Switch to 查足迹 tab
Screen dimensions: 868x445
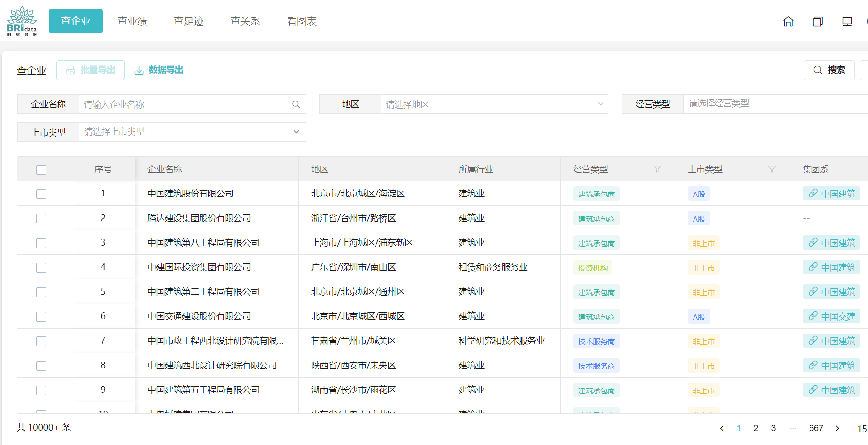(189, 21)
